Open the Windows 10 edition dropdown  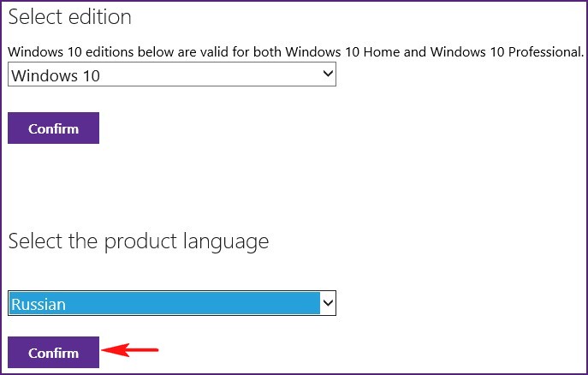click(172, 74)
